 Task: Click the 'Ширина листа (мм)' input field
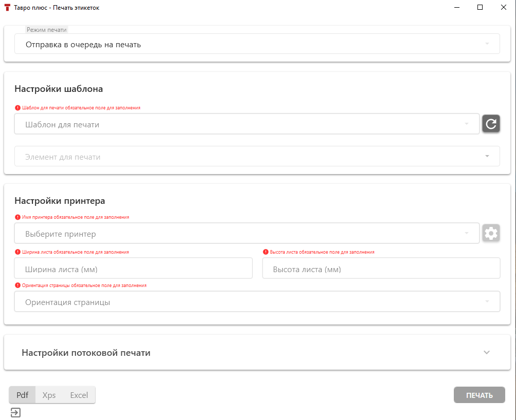point(134,269)
